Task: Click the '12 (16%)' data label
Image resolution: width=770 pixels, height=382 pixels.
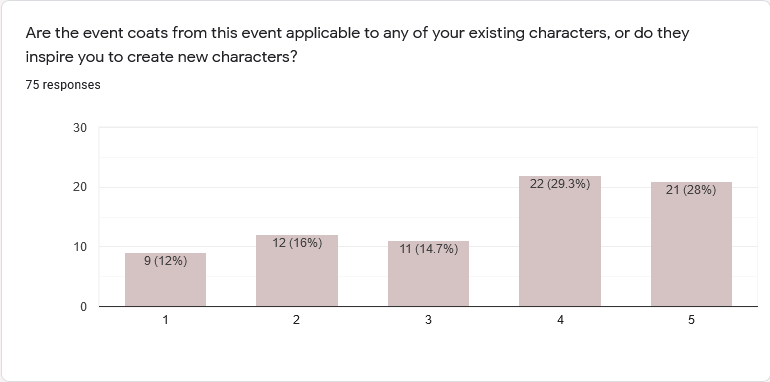Action: click(297, 243)
